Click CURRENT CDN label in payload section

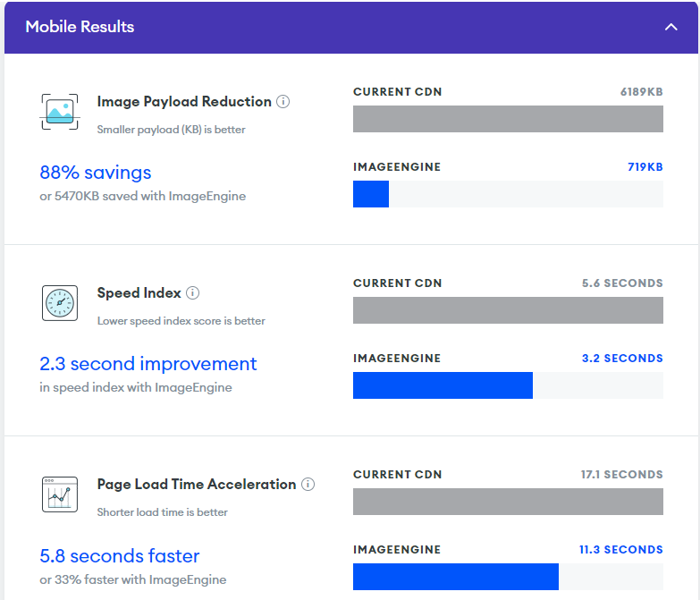point(397,92)
